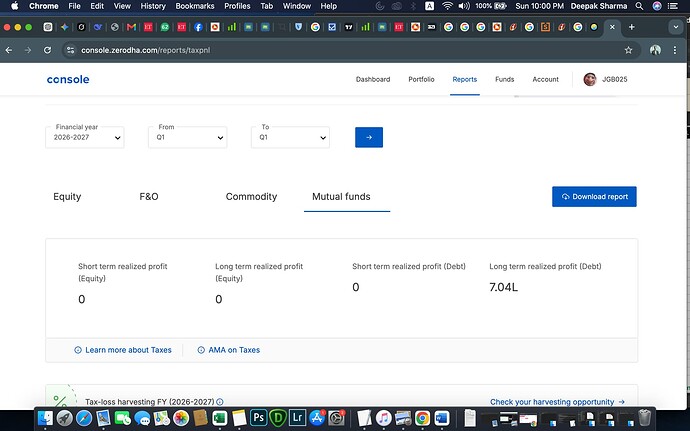Bookmark this page with the star icon
Image resolution: width=690 pixels, height=431 pixels.
(628, 50)
